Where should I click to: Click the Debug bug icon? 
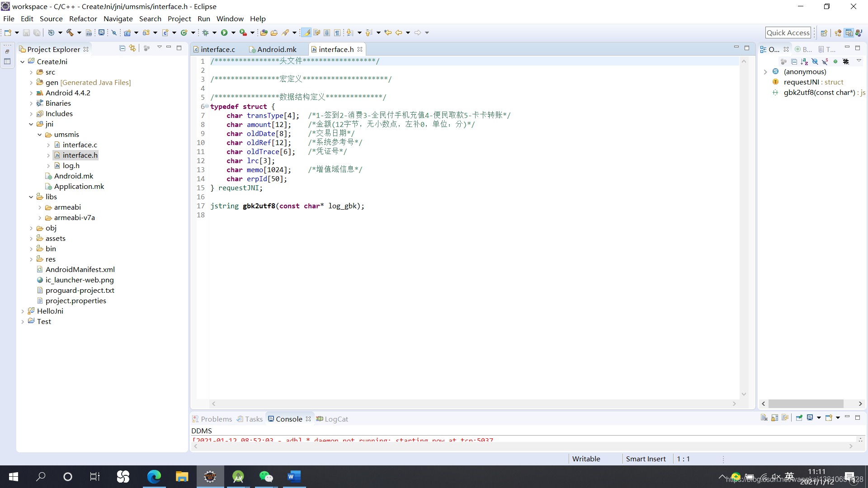205,33
